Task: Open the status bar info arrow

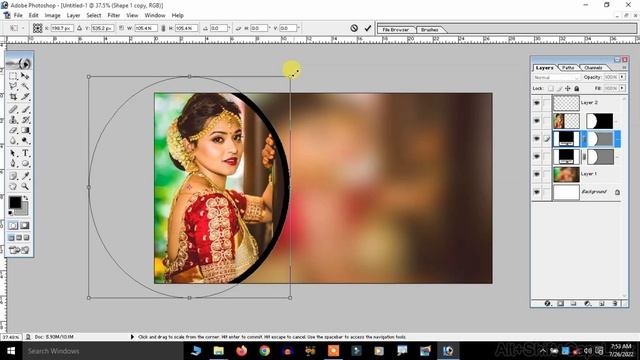Action: [132, 337]
